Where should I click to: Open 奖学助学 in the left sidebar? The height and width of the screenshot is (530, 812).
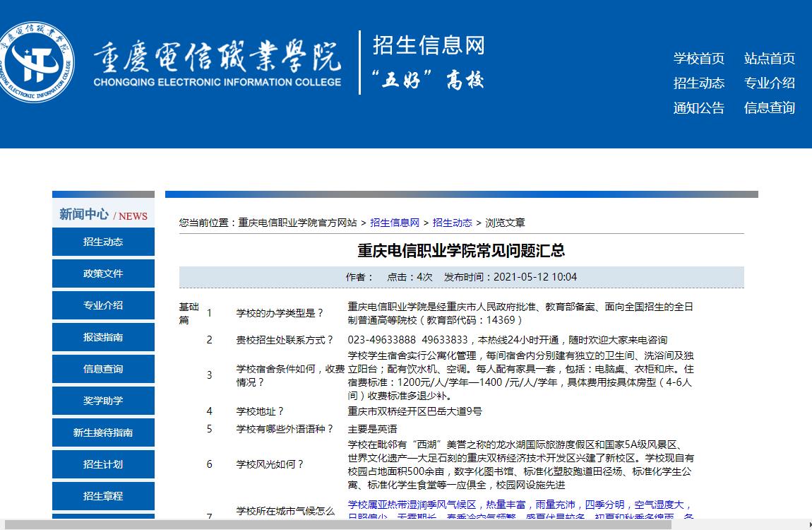pyautogui.click(x=103, y=401)
